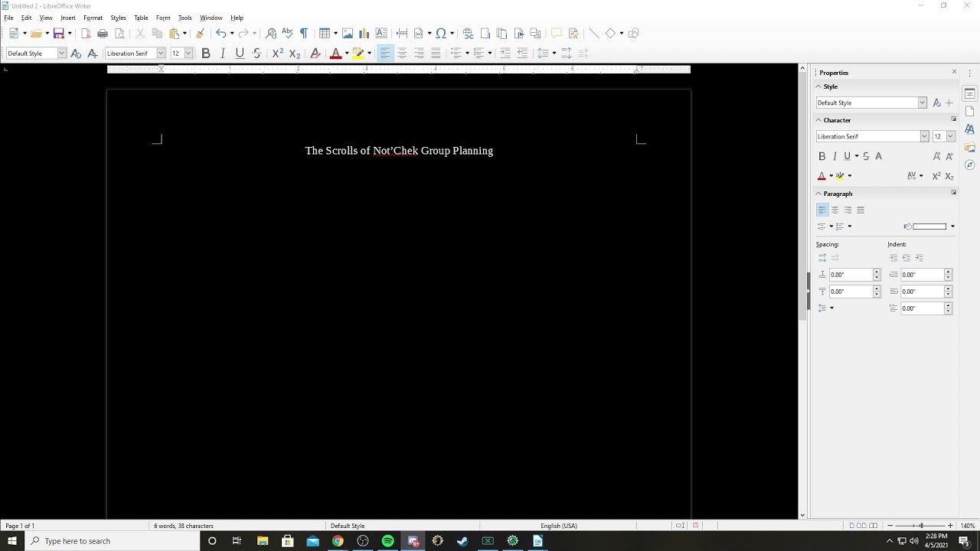The height and width of the screenshot is (551, 980).
Task: Open sidebar Liberation Serif font dropdown
Action: (x=924, y=136)
